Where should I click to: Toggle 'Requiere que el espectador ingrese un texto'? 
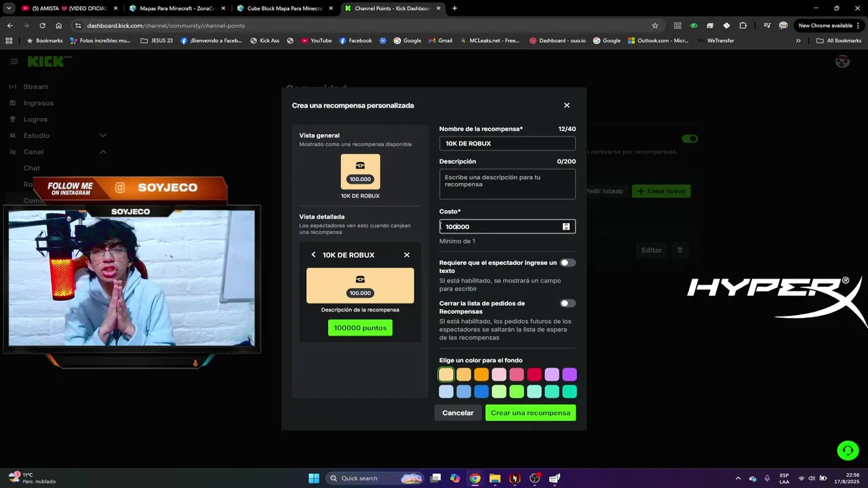tap(568, 263)
